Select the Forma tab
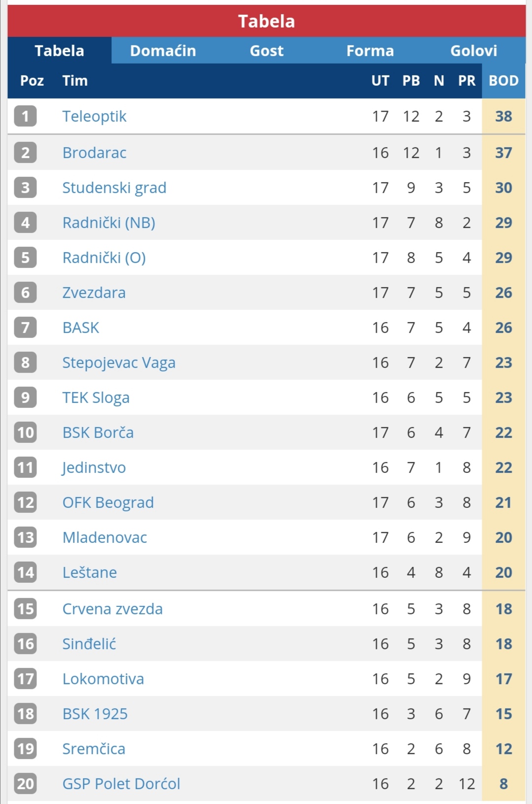This screenshot has height=804, width=532. pos(370,50)
